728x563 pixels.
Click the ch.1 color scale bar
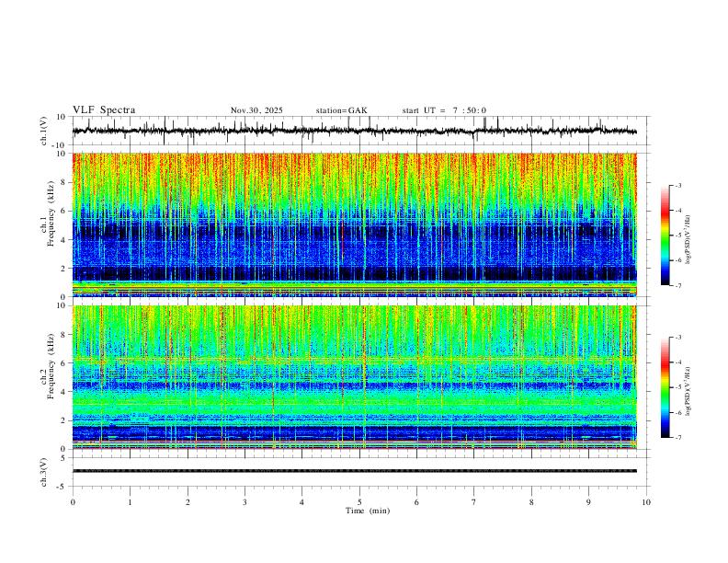(665, 236)
